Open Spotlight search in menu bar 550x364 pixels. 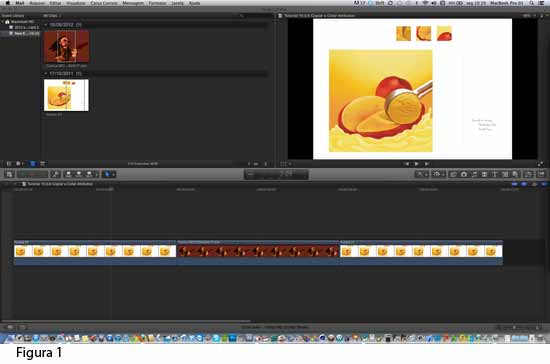(x=532, y=3)
